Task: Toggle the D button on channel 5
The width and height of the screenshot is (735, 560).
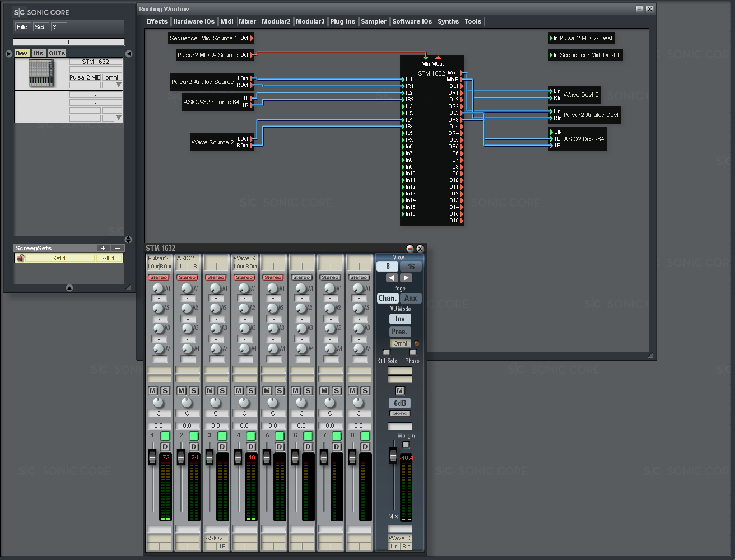Action: click(x=279, y=446)
